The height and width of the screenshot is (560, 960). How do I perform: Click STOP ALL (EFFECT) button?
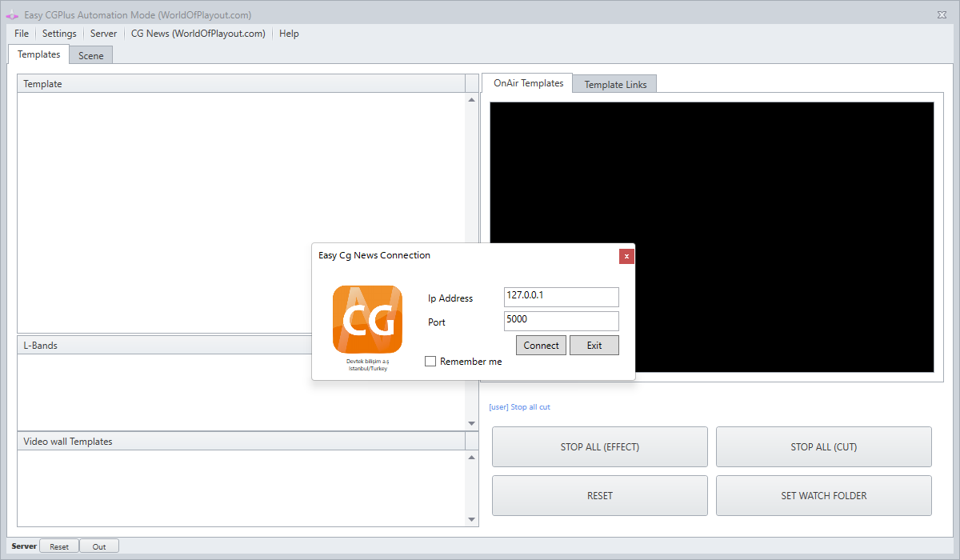point(600,447)
